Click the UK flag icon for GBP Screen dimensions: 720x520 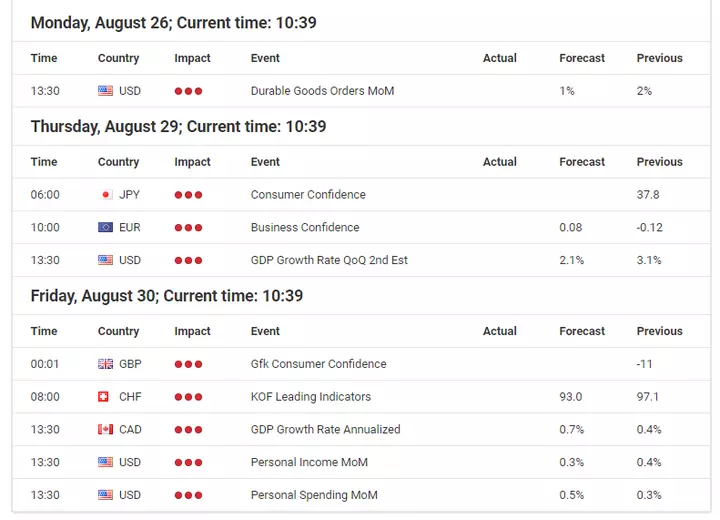point(105,364)
